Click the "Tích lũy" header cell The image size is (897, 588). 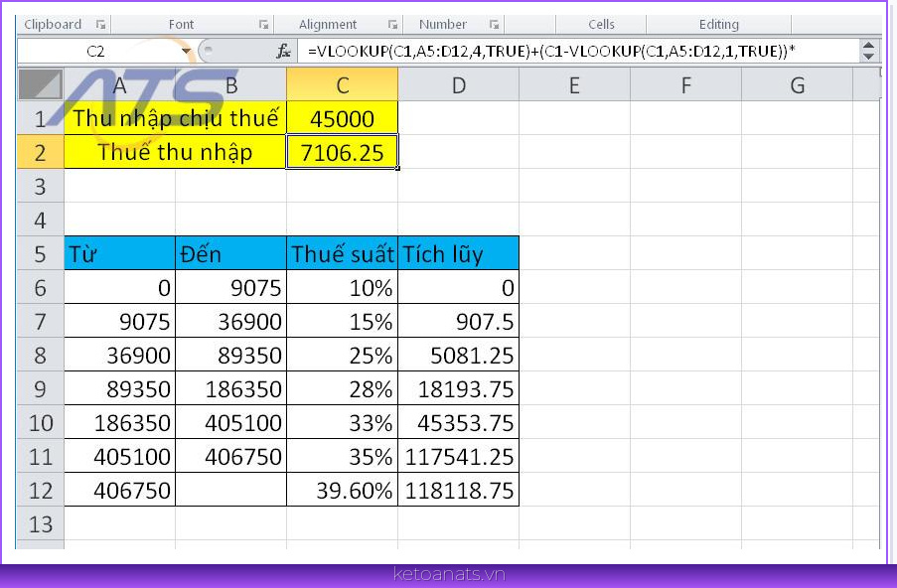click(459, 253)
